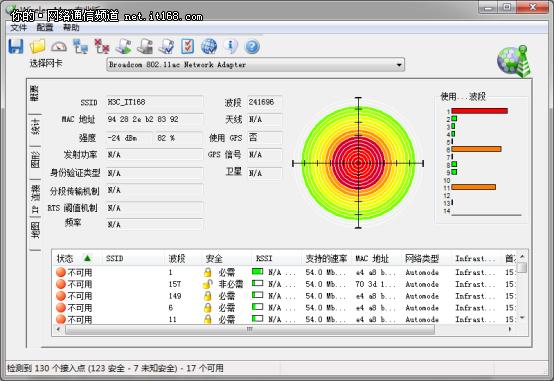This screenshot has width=554, height=381.
Task: Open the 帮助 menu
Action: point(71,28)
